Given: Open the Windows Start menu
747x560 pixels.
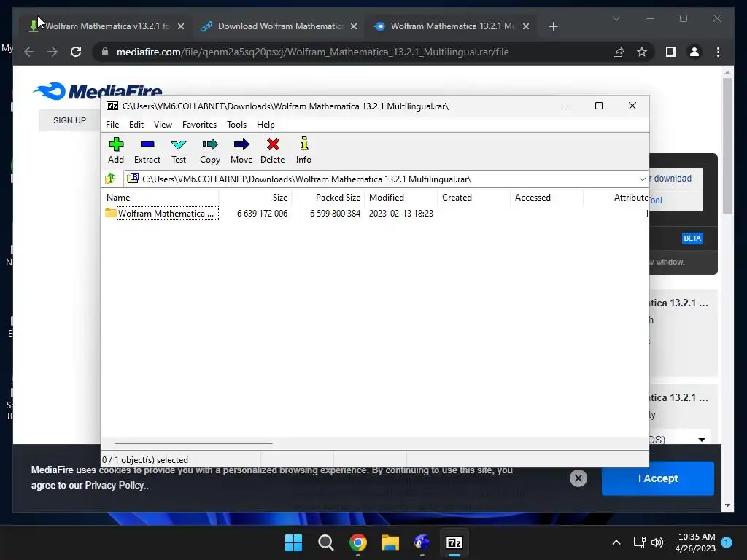Looking at the screenshot, I should click(x=293, y=542).
